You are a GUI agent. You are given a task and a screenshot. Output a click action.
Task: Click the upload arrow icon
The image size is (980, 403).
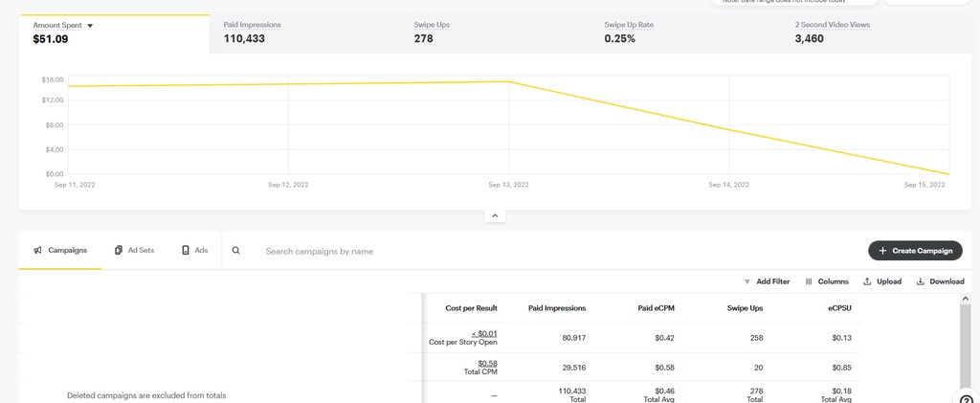tap(867, 281)
